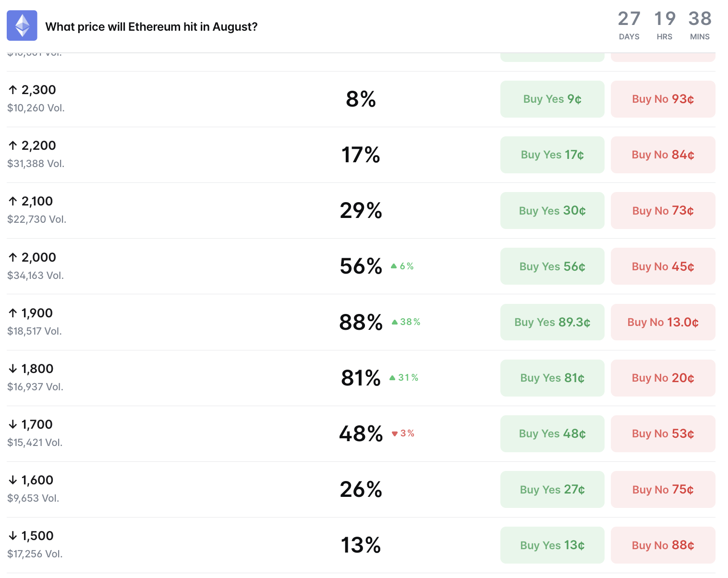Buy No at 84¢ for 2,200
728x578 pixels.
point(663,155)
